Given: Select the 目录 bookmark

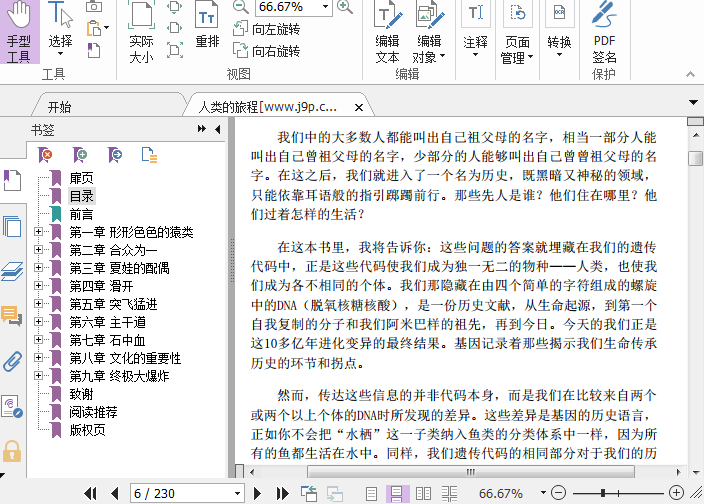Looking at the screenshot, I should (81, 196).
